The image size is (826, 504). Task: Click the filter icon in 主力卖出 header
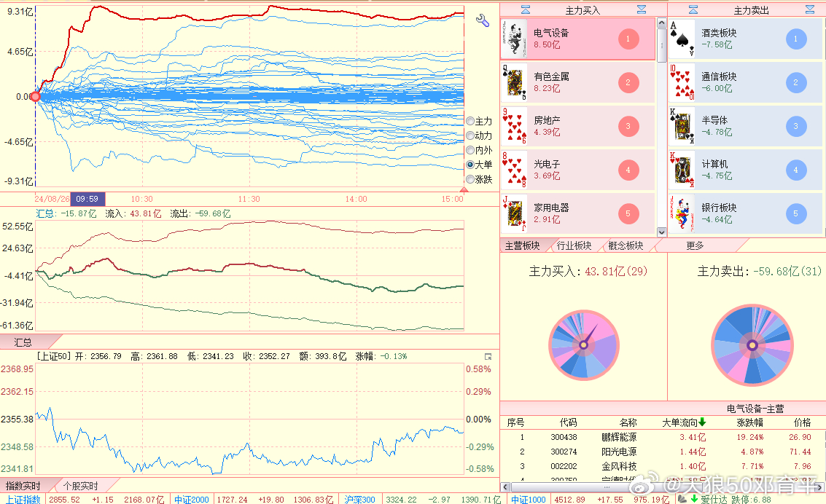click(694, 9)
